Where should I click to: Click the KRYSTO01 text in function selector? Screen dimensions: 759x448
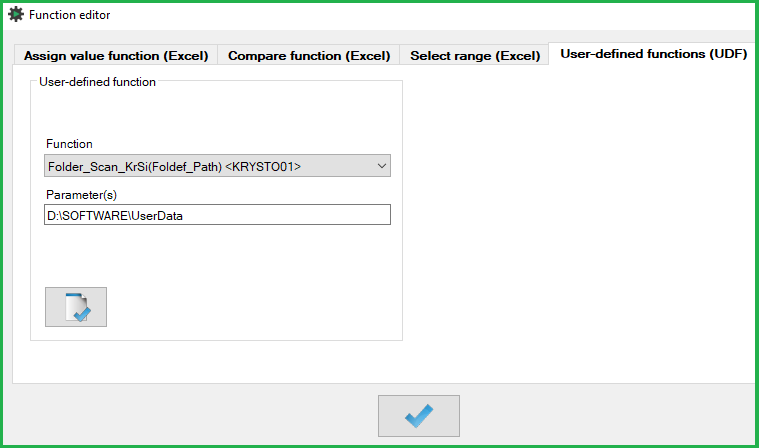click(x=263, y=166)
